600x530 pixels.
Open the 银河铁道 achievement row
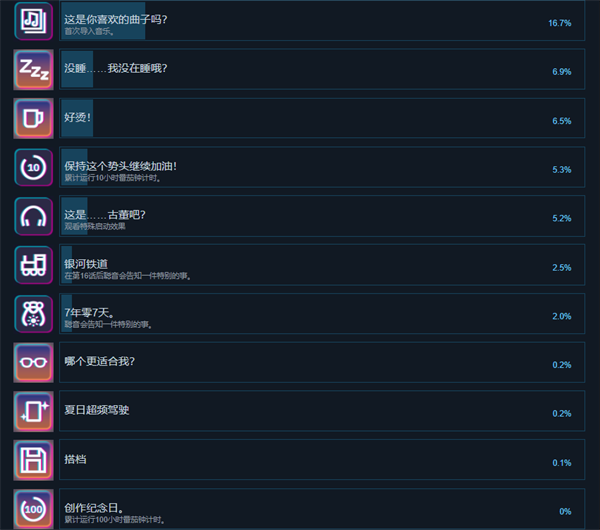(x=322, y=265)
